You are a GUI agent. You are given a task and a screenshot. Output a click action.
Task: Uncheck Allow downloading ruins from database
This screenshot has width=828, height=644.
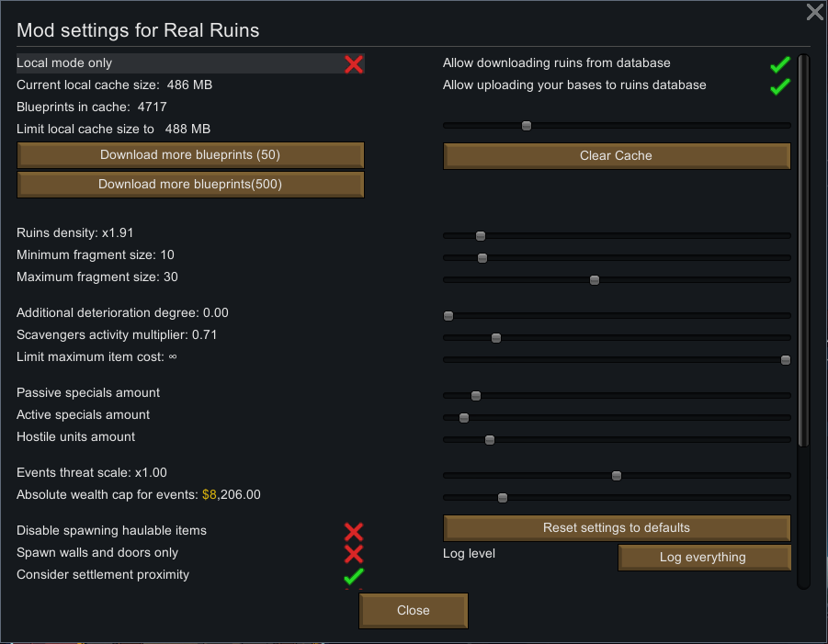coord(780,64)
